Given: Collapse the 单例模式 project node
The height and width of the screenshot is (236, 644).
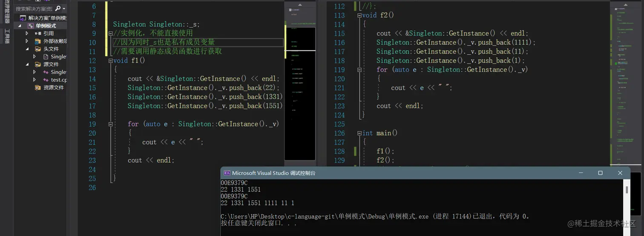Looking at the screenshot, I should pos(19,26).
